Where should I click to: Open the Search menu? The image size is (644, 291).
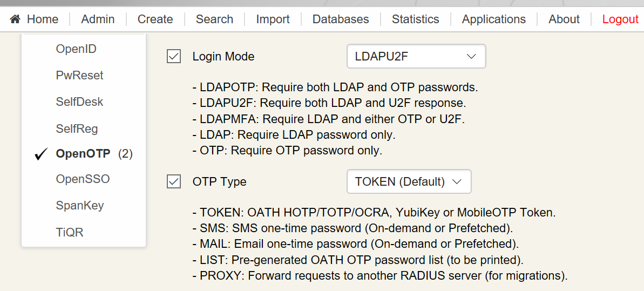(214, 19)
